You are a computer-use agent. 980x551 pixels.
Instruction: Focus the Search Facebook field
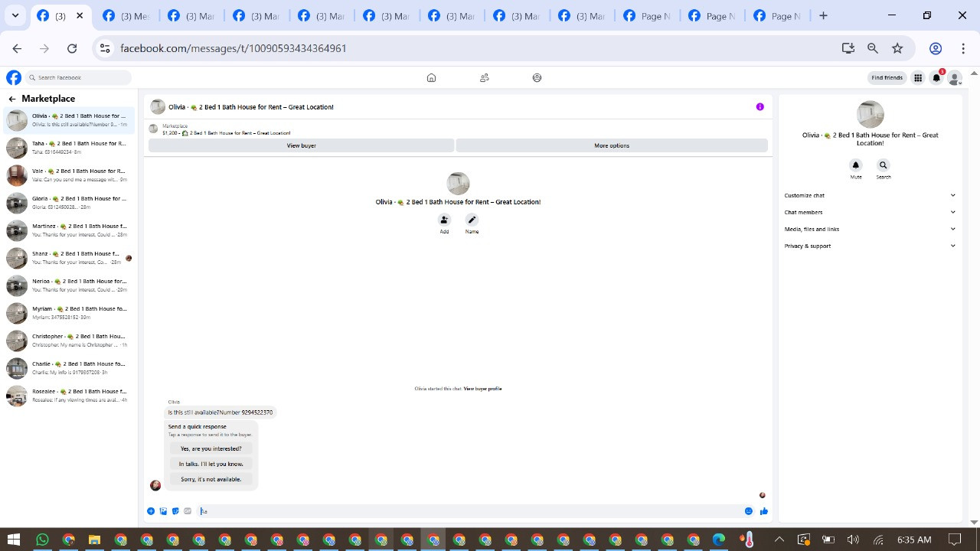point(78,77)
